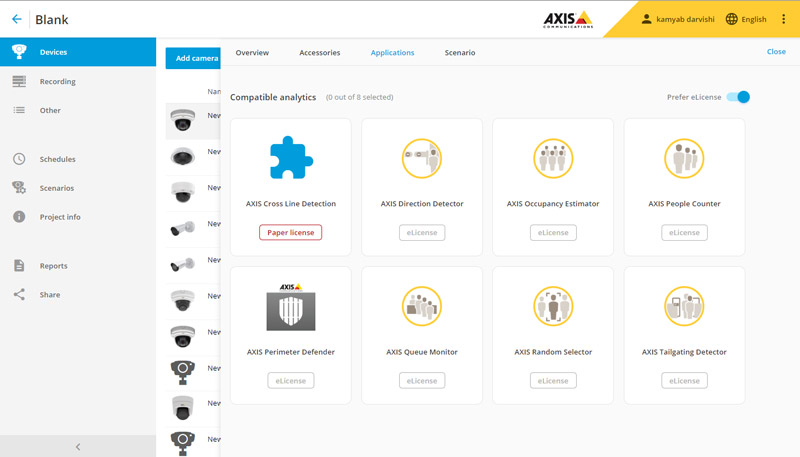Open the three-dot options menu
This screenshot has height=457, width=800.
[x=784, y=19]
